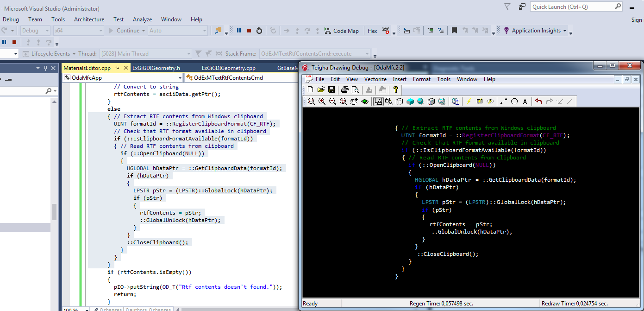Open the Main Thread dropdown

(x=145, y=54)
